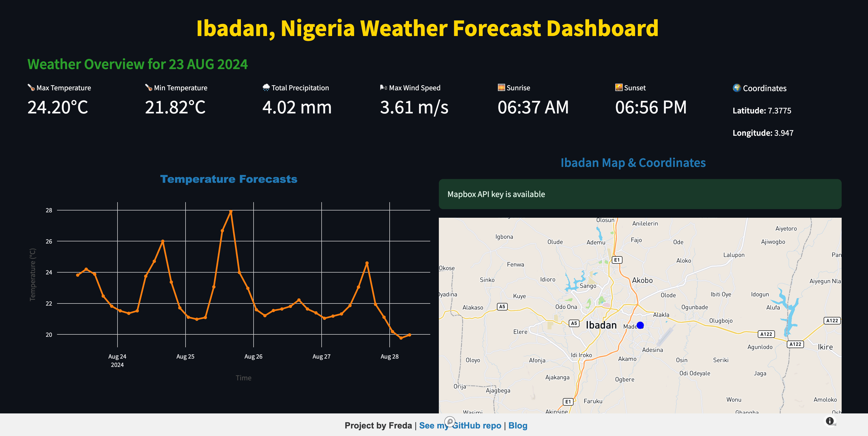Click the Temperature Forecasts chart title
This screenshot has height=436, width=868.
coord(229,179)
